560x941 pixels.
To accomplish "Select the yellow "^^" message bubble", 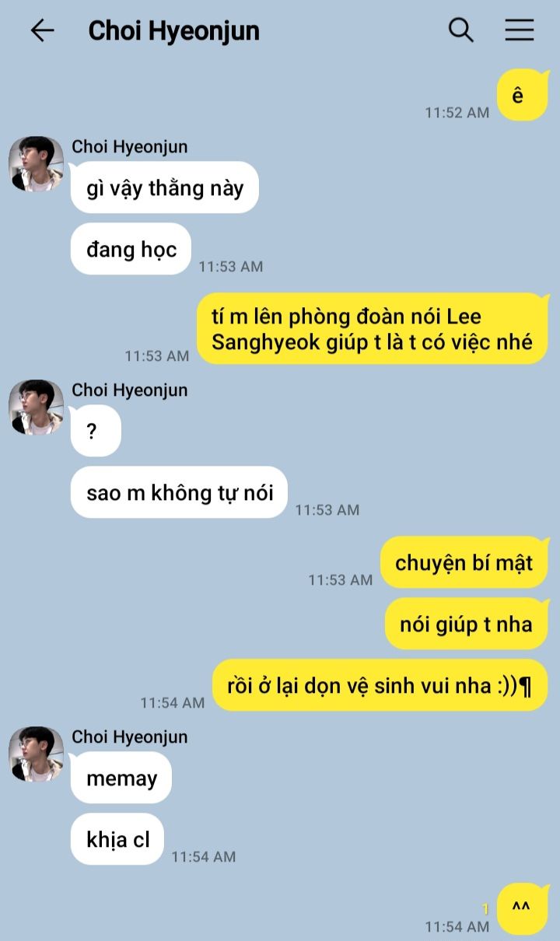I will click(523, 908).
